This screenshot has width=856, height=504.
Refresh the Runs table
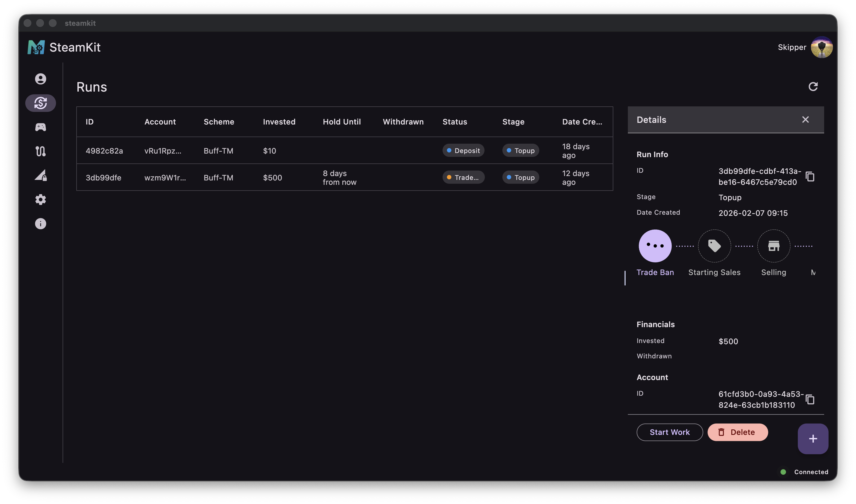[813, 87]
